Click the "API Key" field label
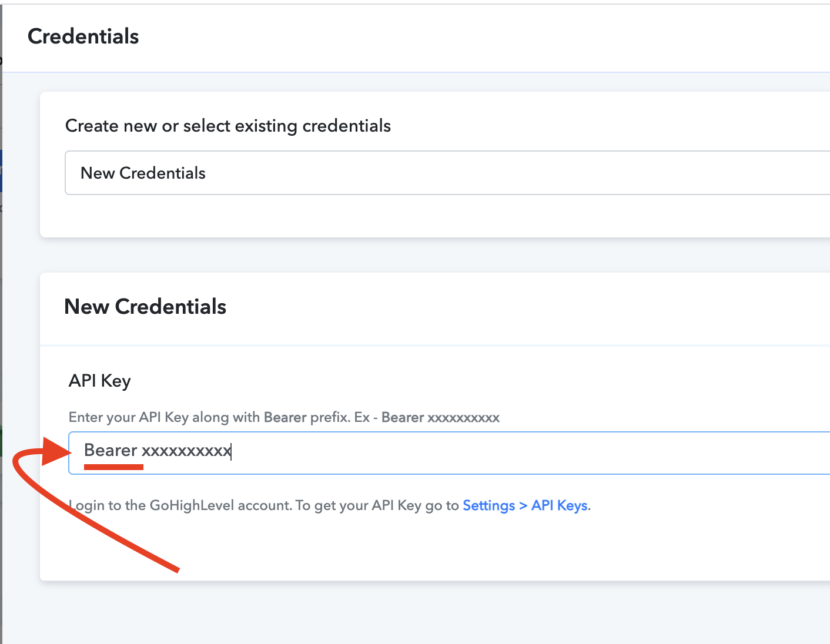 (x=100, y=381)
